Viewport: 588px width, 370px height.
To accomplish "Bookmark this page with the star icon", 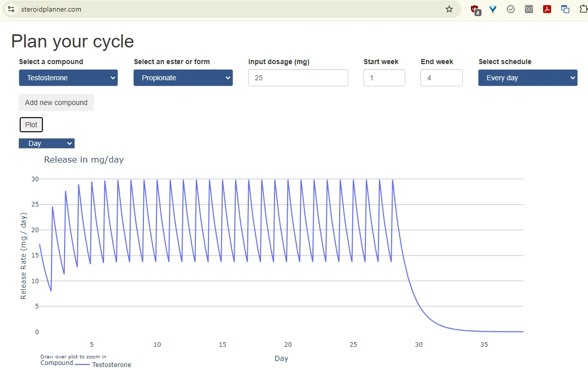I will (449, 9).
